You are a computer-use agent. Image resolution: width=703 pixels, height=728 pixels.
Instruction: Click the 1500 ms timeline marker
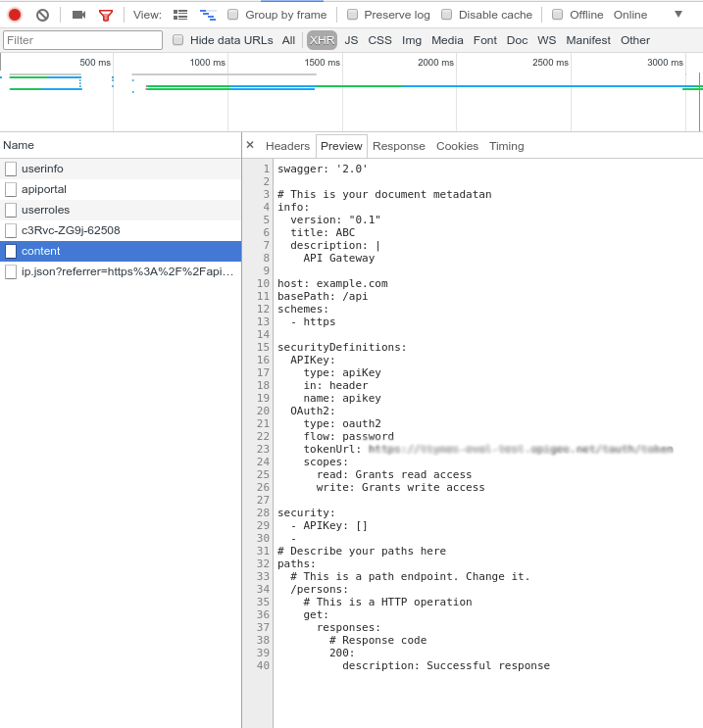click(x=322, y=62)
